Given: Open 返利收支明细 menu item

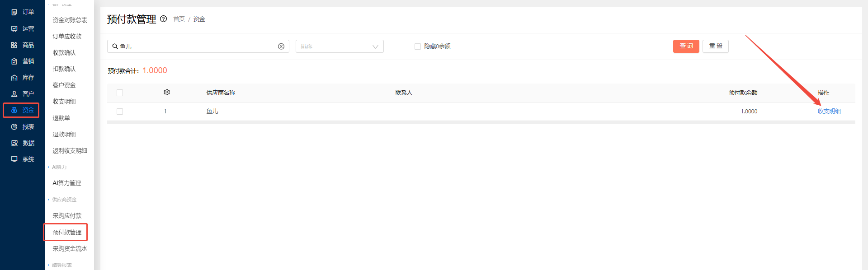Looking at the screenshot, I should [x=70, y=151].
